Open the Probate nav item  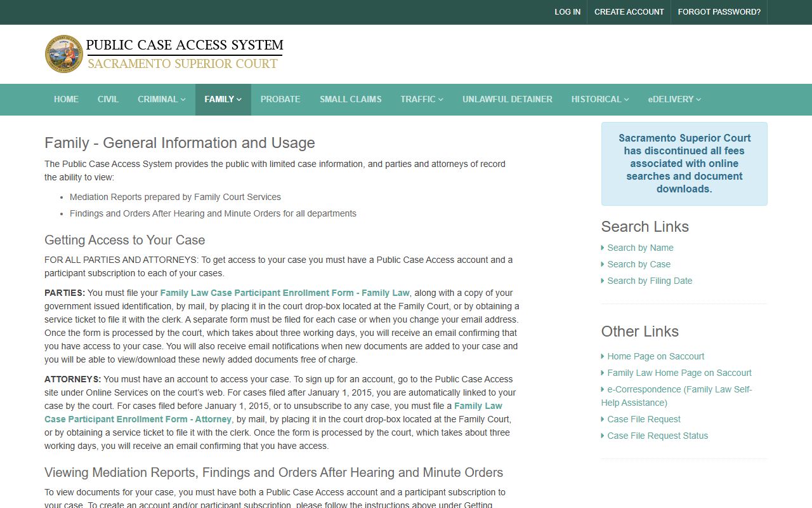pyautogui.click(x=280, y=99)
